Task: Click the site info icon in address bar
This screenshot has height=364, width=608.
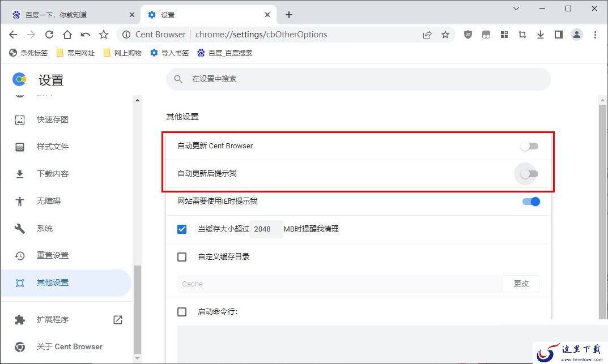Action: pyautogui.click(x=126, y=35)
